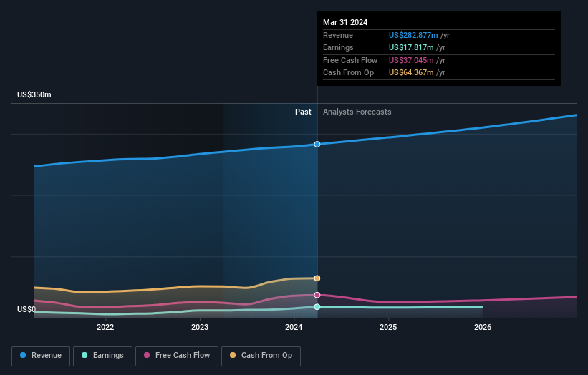Screen dimensions: 588x375
Task: Click the teal Earnings data point marker
Action: pyautogui.click(x=317, y=307)
